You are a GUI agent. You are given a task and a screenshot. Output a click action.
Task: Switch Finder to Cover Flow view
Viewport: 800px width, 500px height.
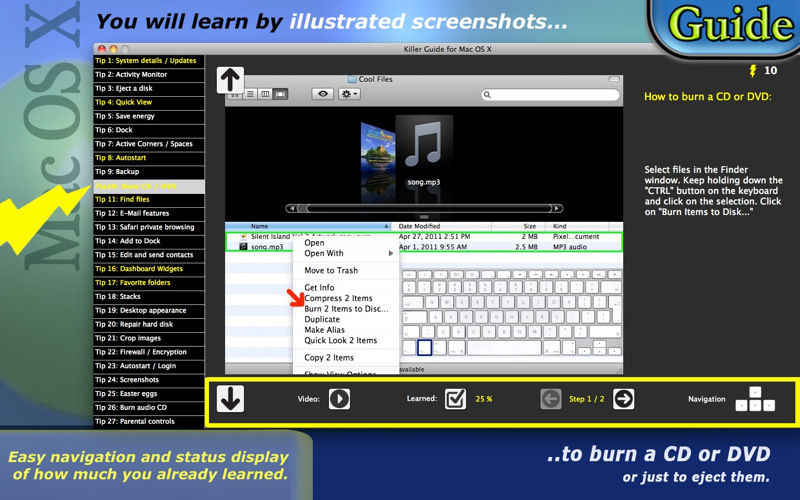click(x=280, y=94)
